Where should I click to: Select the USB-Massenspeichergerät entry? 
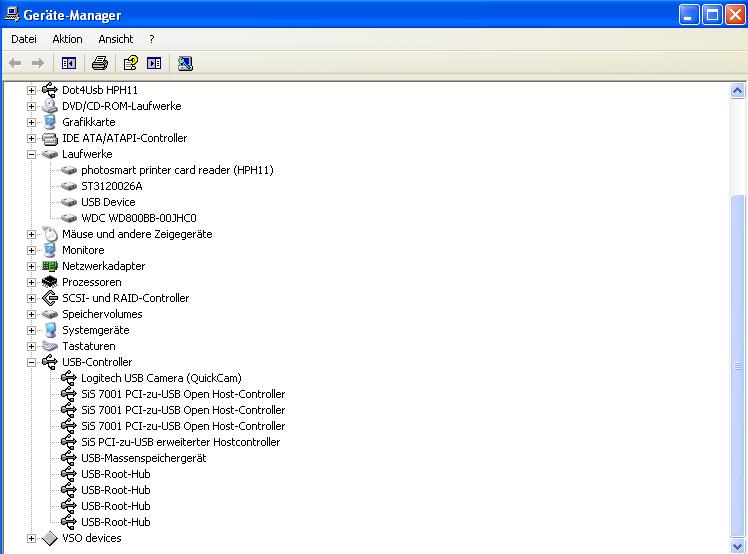pos(144,458)
